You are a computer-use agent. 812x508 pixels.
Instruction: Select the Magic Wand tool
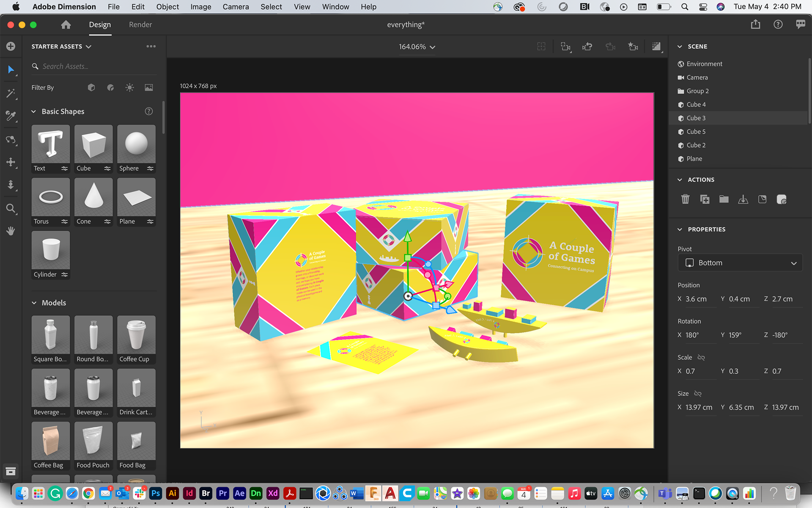click(11, 93)
